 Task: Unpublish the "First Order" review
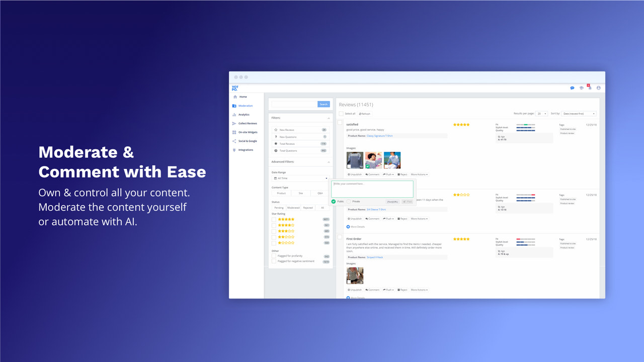coord(355,290)
